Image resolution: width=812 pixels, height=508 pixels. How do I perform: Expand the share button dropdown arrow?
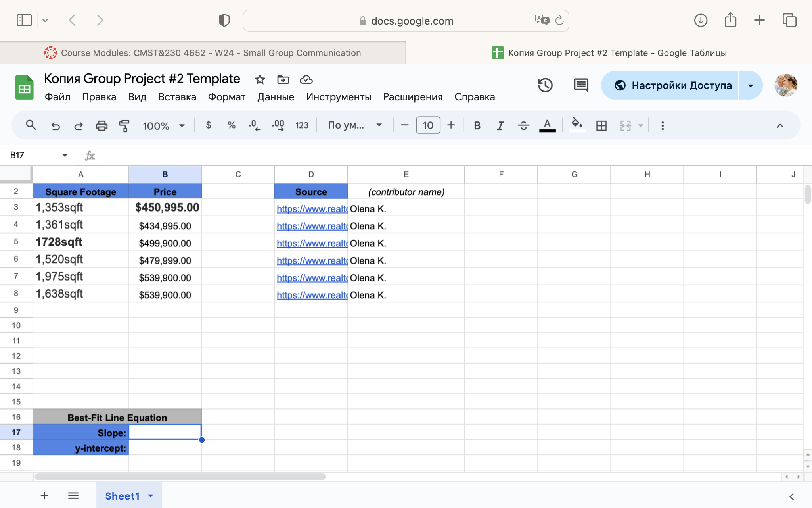[751, 85]
